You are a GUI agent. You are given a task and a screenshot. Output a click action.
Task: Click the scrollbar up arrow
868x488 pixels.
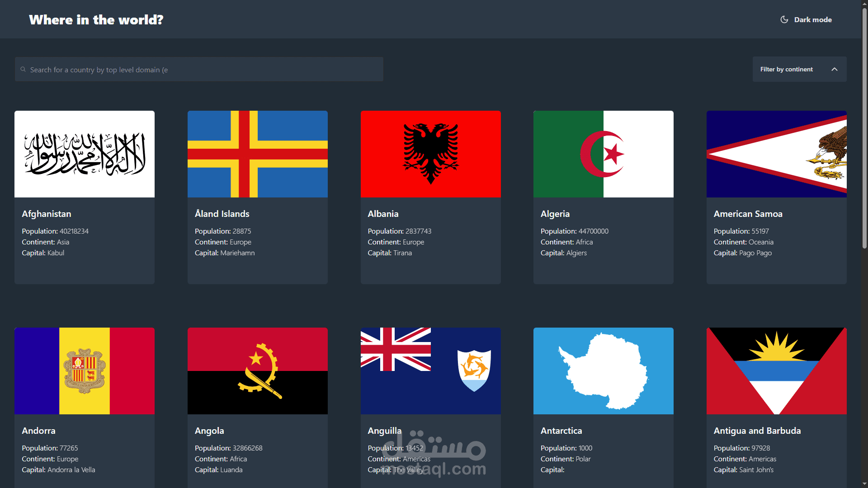864,4
